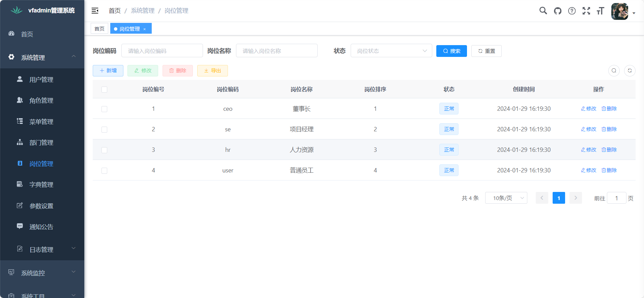Open the 10条/页 page size dropdown
Viewport: 644px width, 298px height.
506,198
